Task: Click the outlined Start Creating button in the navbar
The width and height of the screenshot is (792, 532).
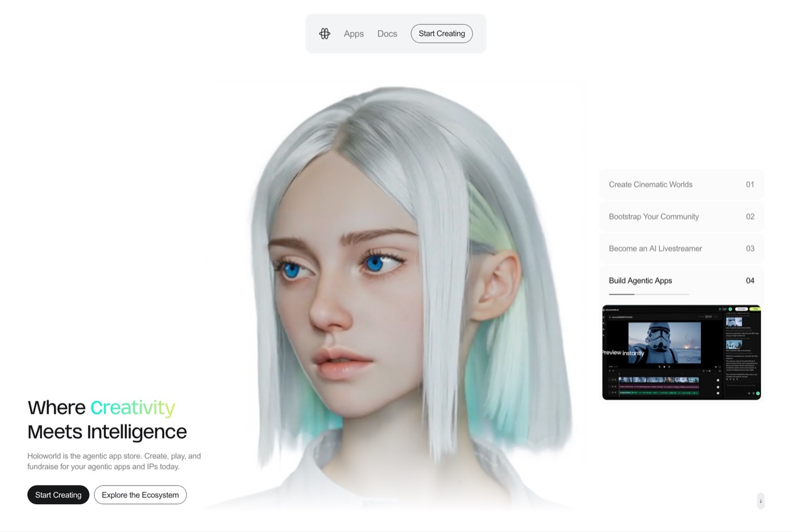Action: (441, 33)
